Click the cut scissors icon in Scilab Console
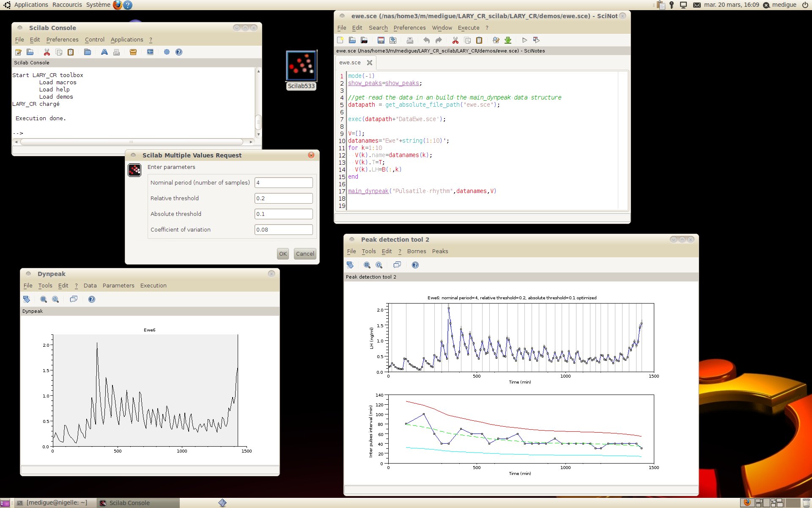This screenshot has height=508, width=812. click(x=47, y=52)
